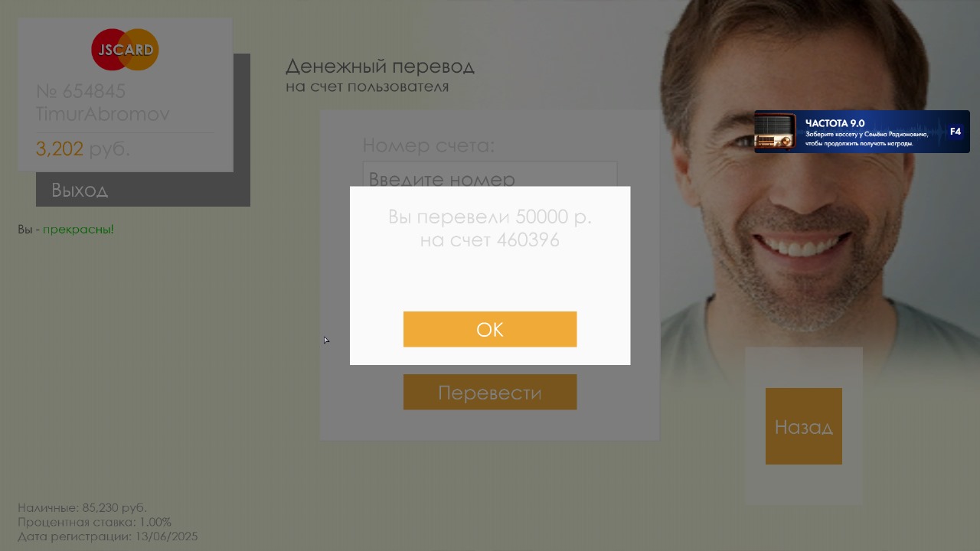This screenshot has width=980, height=551.
Task: Click the F4 key badge
Action: tap(955, 132)
